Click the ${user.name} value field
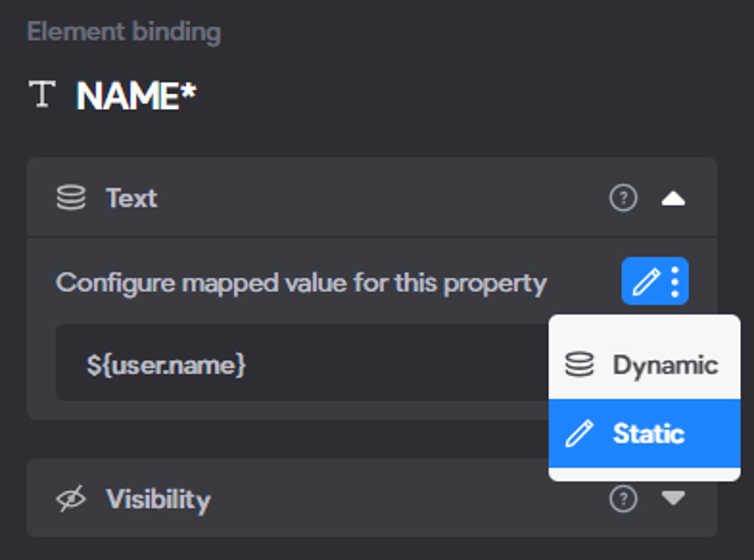754x560 pixels. (302, 362)
